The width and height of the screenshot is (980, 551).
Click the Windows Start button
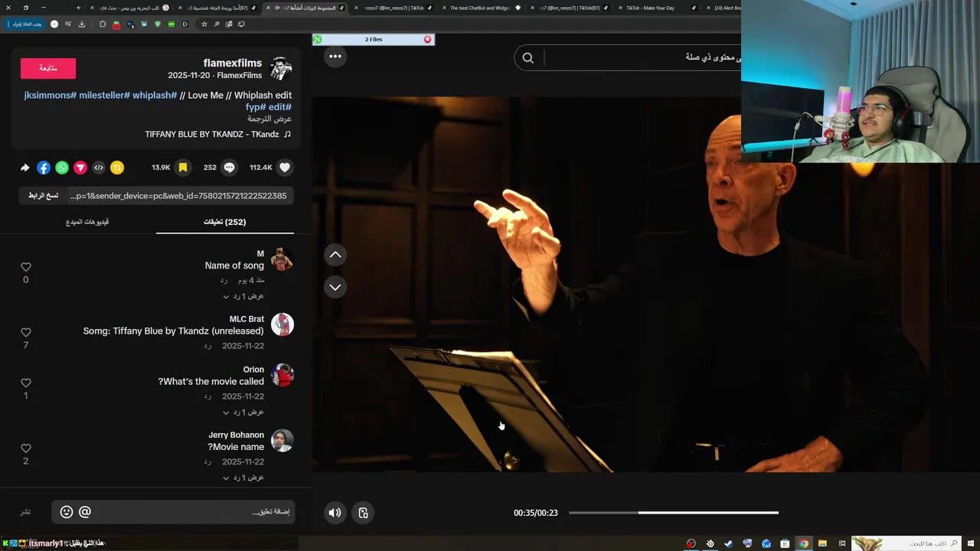pos(971,543)
